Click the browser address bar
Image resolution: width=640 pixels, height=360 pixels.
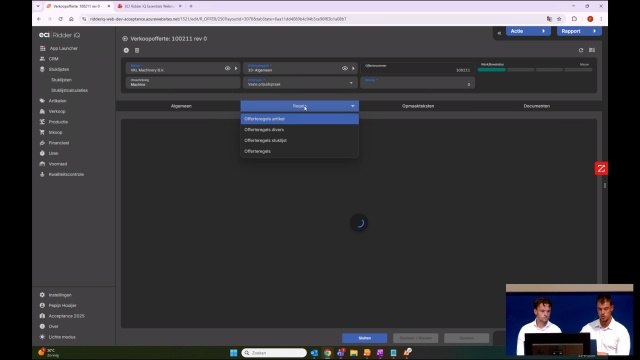314,19
